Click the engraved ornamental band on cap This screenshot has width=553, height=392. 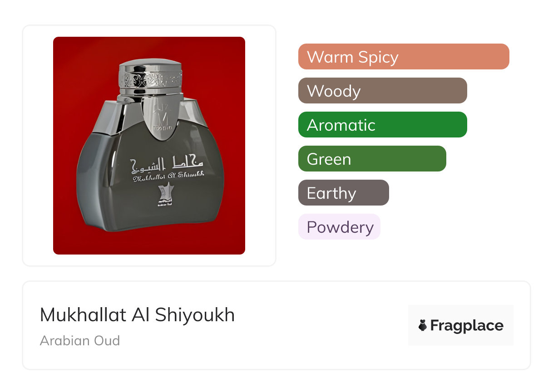[x=150, y=80]
